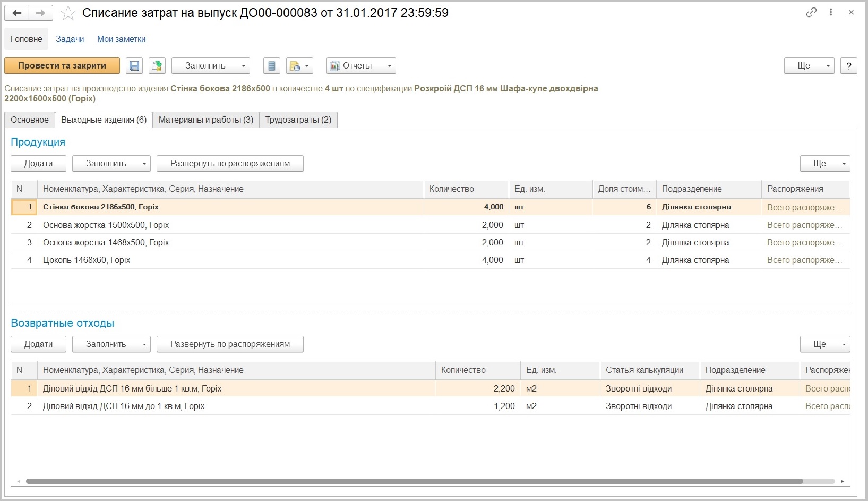Switch to Материалы и работы (3) tab
Viewport: 868px width, 501px height.
[206, 120]
